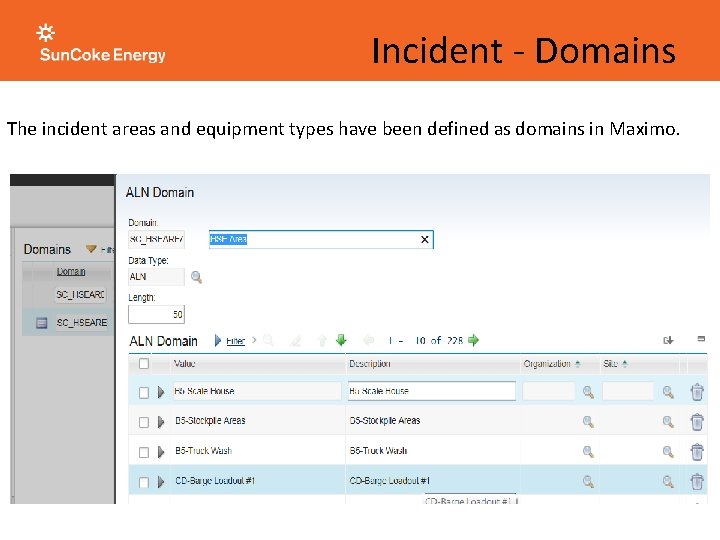
Task: Open the ALN Domain Filter link
Action: (236, 341)
